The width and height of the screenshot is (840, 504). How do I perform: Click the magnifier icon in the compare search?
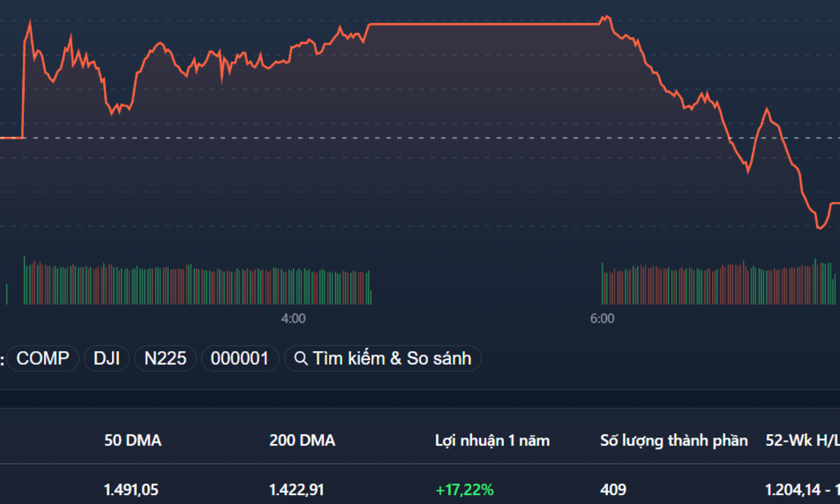pos(301,359)
